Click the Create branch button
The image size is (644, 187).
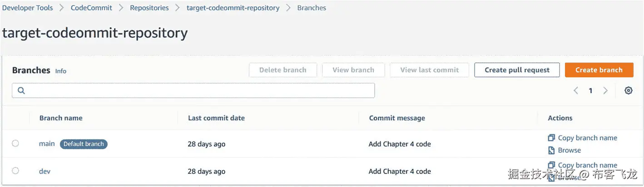[x=599, y=70]
